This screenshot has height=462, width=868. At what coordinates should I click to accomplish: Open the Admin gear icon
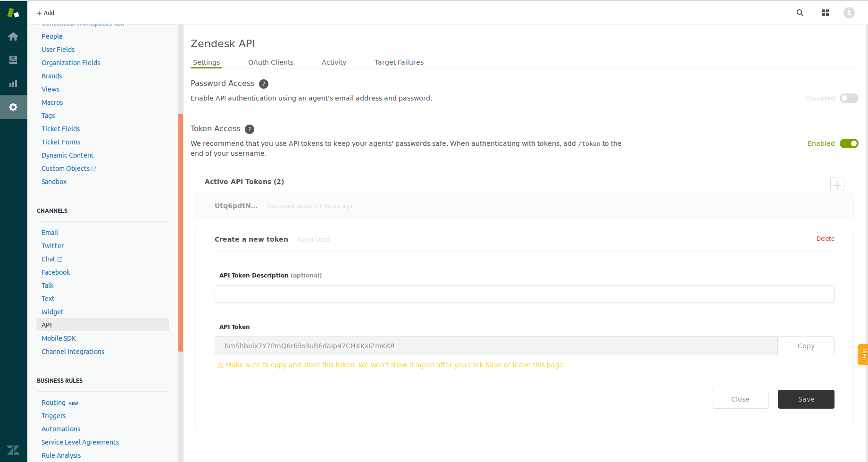coord(13,107)
